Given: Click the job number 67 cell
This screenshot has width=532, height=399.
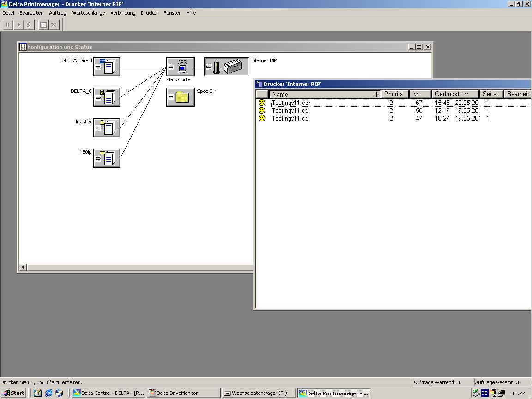Looking at the screenshot, I should pos(419,103).
